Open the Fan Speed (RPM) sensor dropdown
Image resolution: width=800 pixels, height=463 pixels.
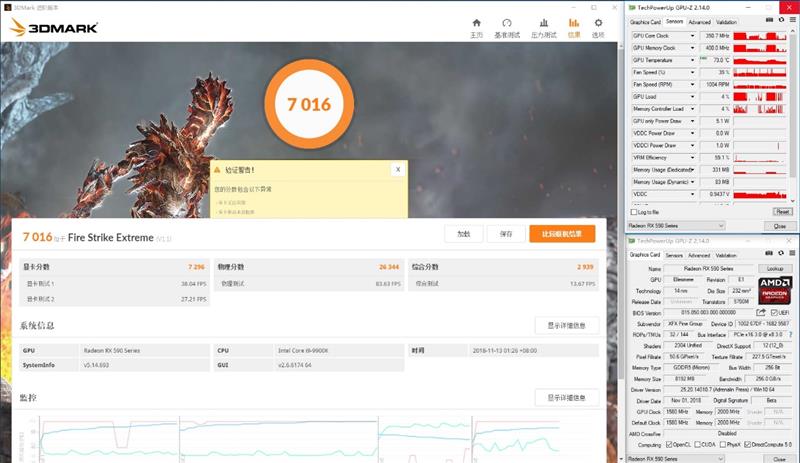[x=692, y=85]
